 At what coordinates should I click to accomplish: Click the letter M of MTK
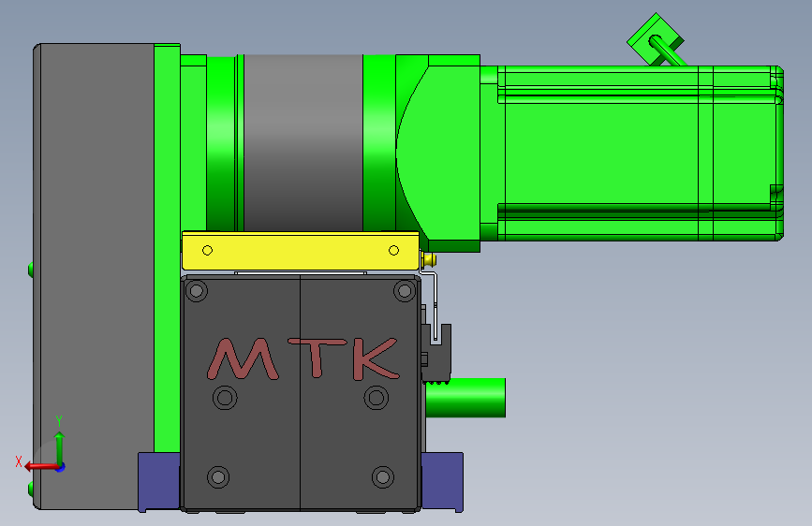click(x=242, y=358)
